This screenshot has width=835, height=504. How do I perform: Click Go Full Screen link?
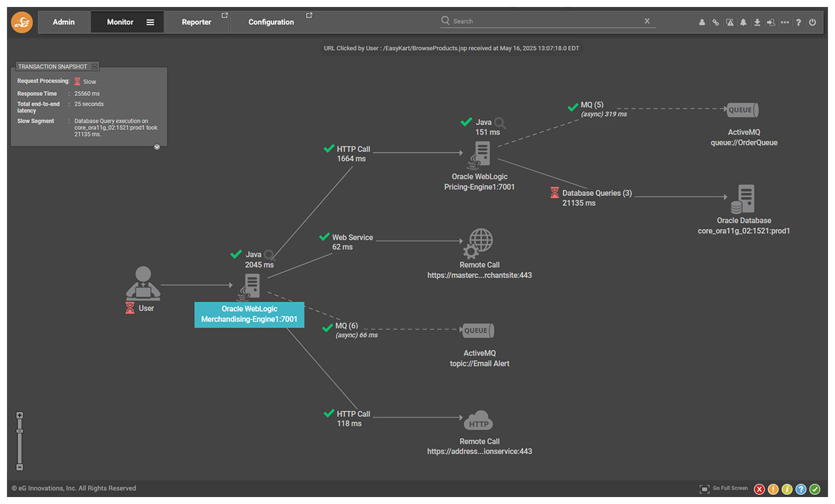[x=731, y=489]
